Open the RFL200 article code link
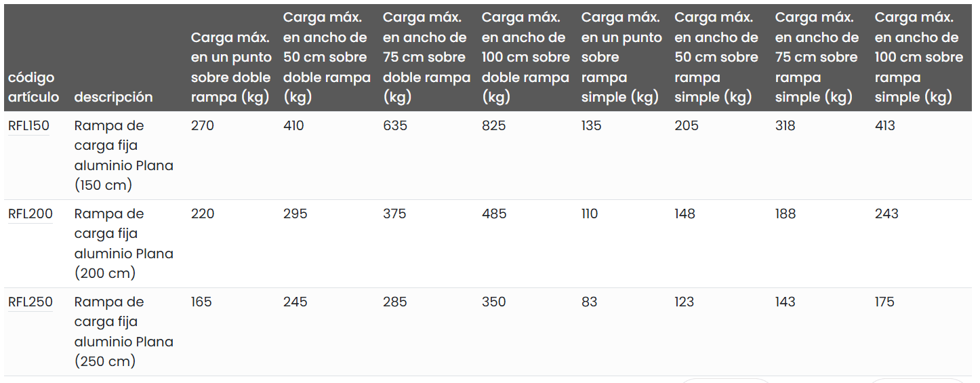Viewport: 980px width, 383px height. 30,214
